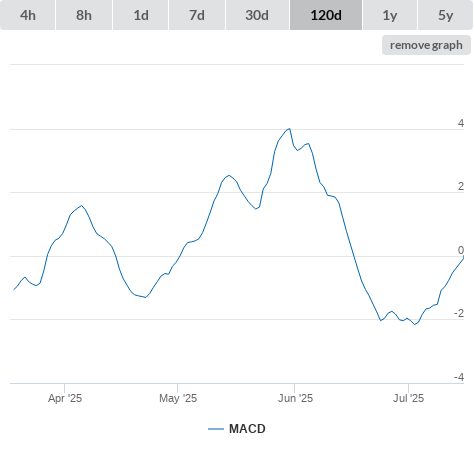This screenshot has height=455, width=474.
Task: Toggle the MACD legend entry
Action: pyautogui.click(x=237, y=429)
